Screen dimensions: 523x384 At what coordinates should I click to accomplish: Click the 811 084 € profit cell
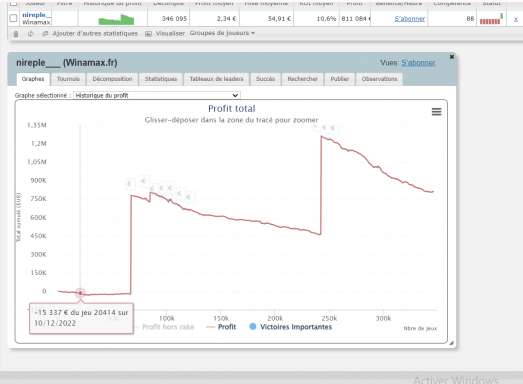(356, 19)
